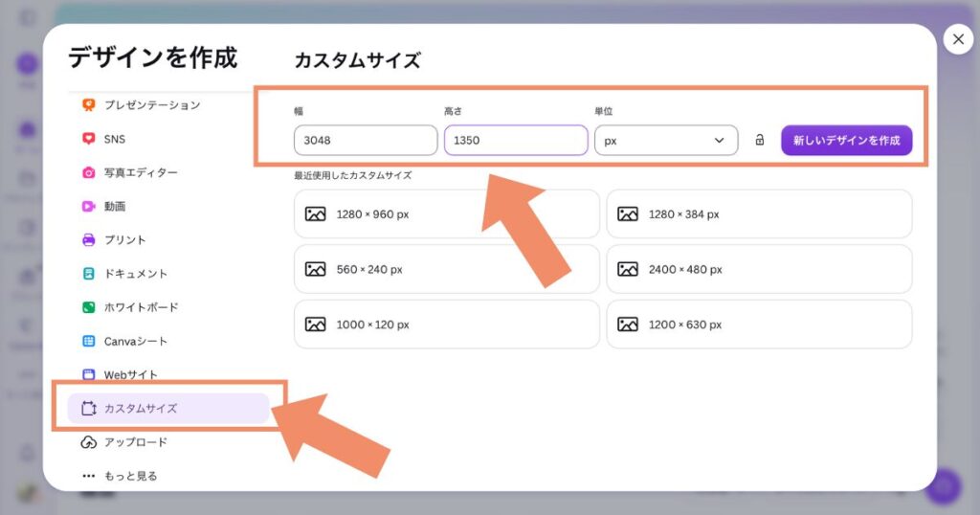Click the プリント printer icon
Image resolution: width=980 pixels, height=515 pixels.
[89, 240]
